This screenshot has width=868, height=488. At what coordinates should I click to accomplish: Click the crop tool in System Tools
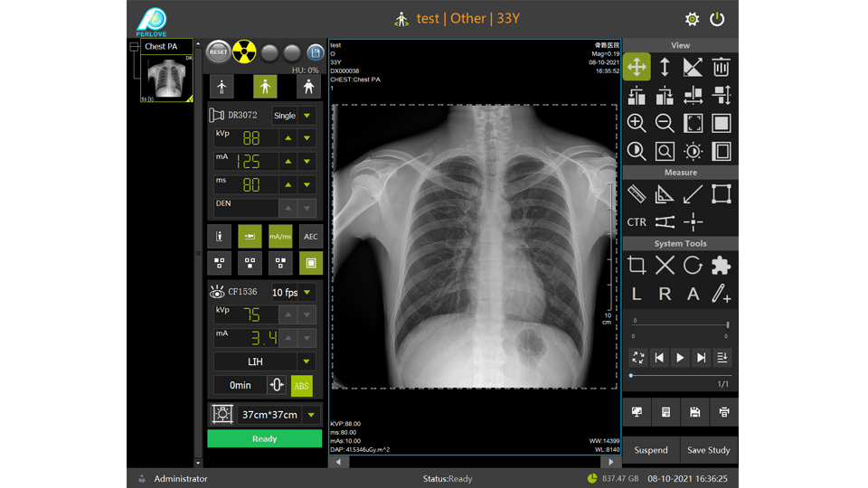point(637,265)
